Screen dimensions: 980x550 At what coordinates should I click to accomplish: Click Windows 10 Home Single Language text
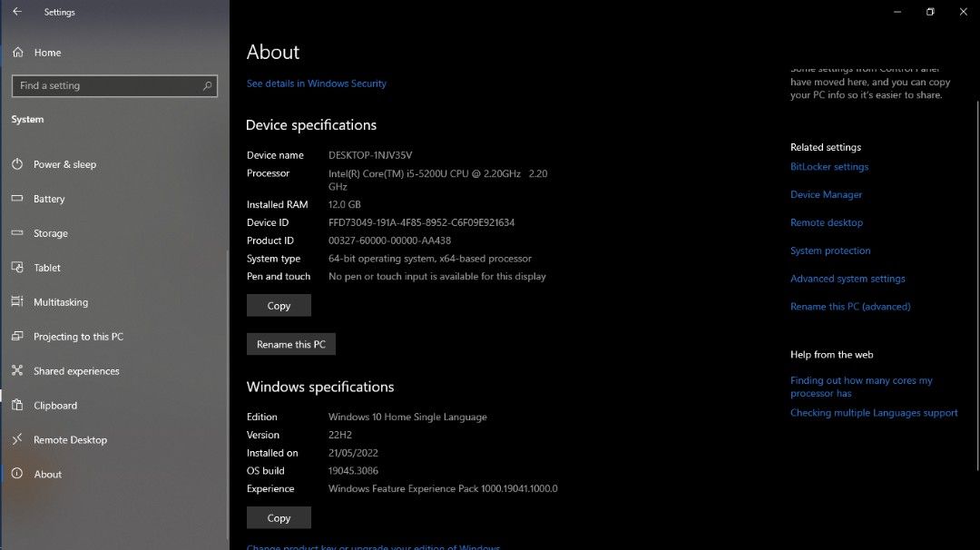tap(407, 417)
